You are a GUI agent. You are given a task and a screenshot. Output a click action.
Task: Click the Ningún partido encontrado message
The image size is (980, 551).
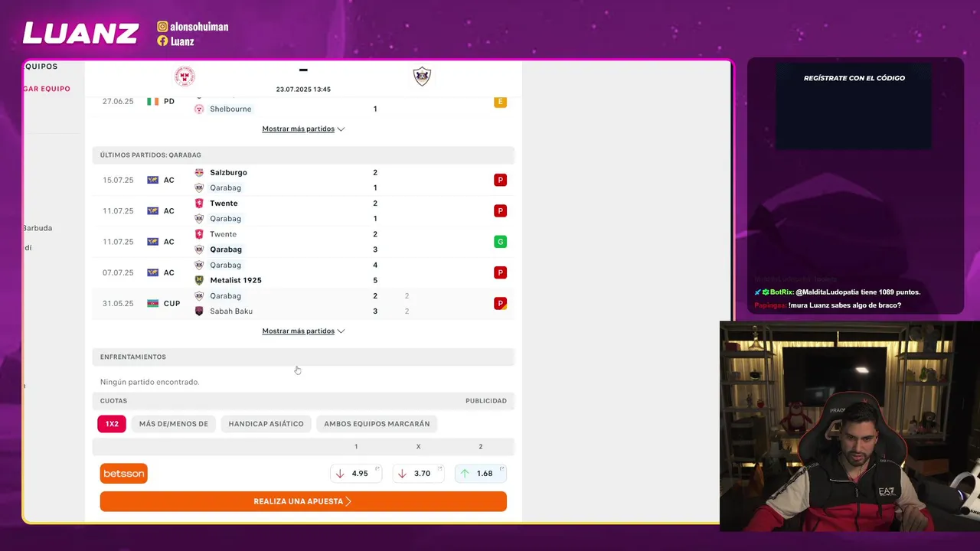pyautogui.click(x=149, y=382)
